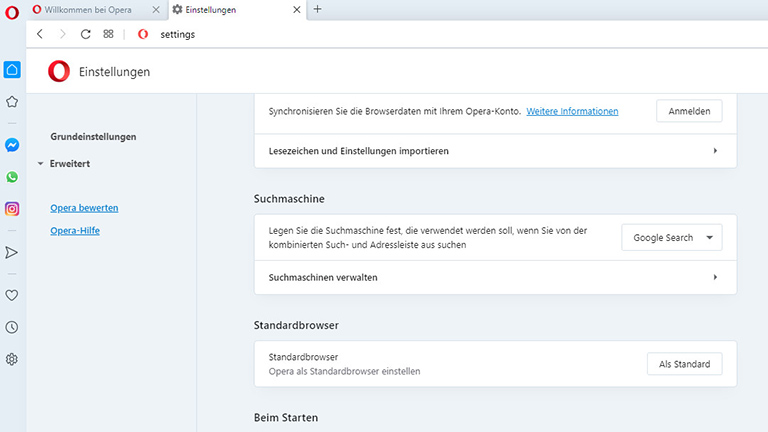Image resolution: width=768 pixels, height=432 pixels.
Task: Click the Anmelden button
Action: click(x=689, y=111)
